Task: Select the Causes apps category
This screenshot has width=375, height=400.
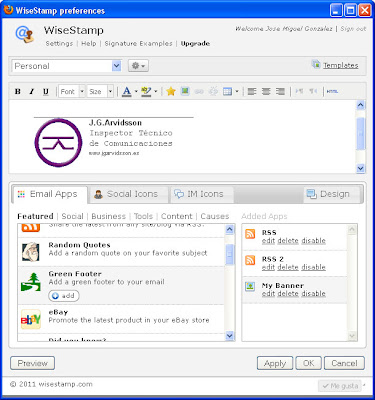Action: (x=215, y=216)
